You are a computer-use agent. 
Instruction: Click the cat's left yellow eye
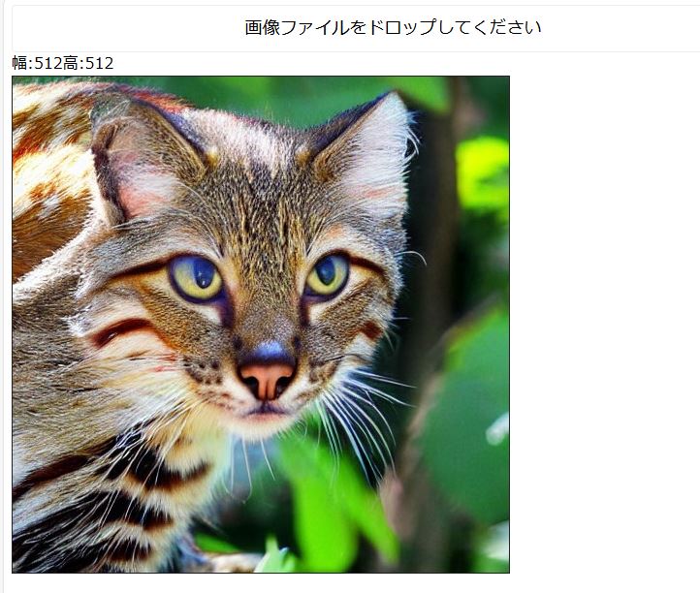tap(196, 277)
